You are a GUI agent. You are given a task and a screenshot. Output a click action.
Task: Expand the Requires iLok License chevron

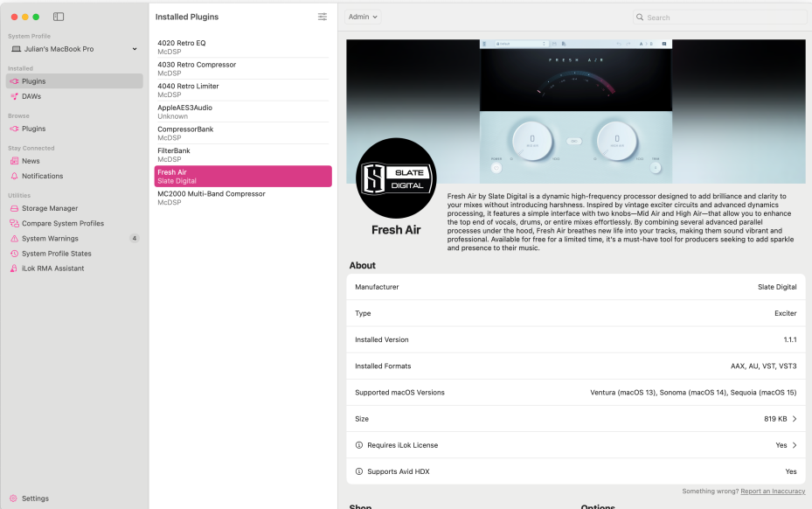(x=795, y=445)
